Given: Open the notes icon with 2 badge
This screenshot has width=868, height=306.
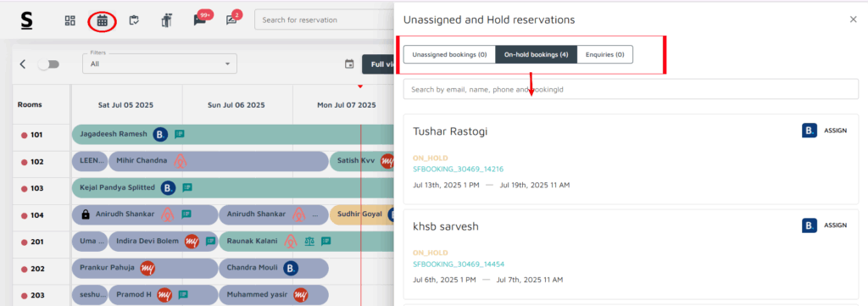Looking at the screenshot, I should tap(231, 20).
